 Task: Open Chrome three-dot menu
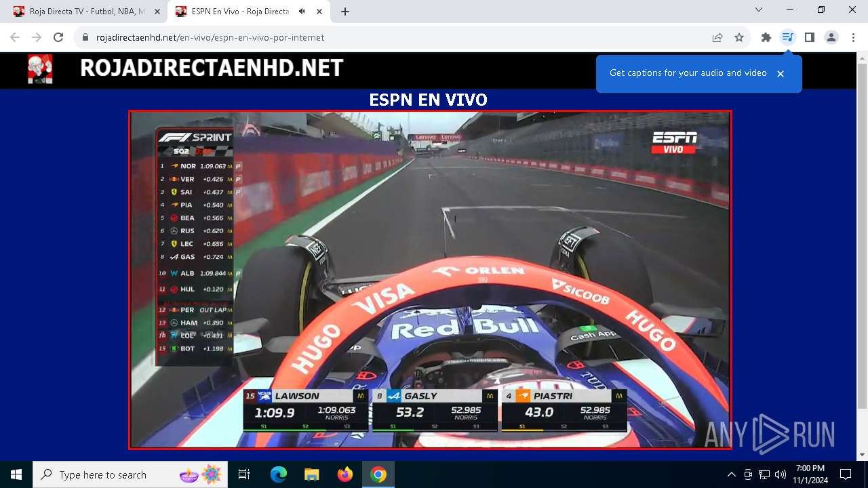tap(853, 37)
